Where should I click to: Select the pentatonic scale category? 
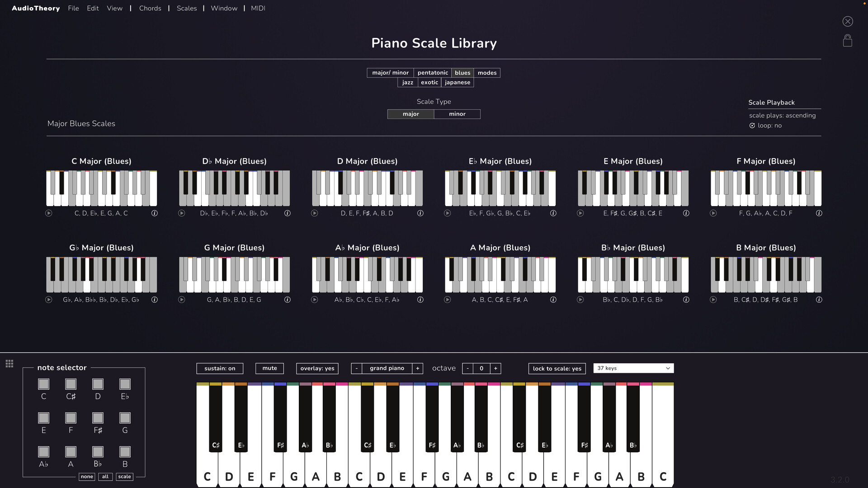[x=433, y=73]
